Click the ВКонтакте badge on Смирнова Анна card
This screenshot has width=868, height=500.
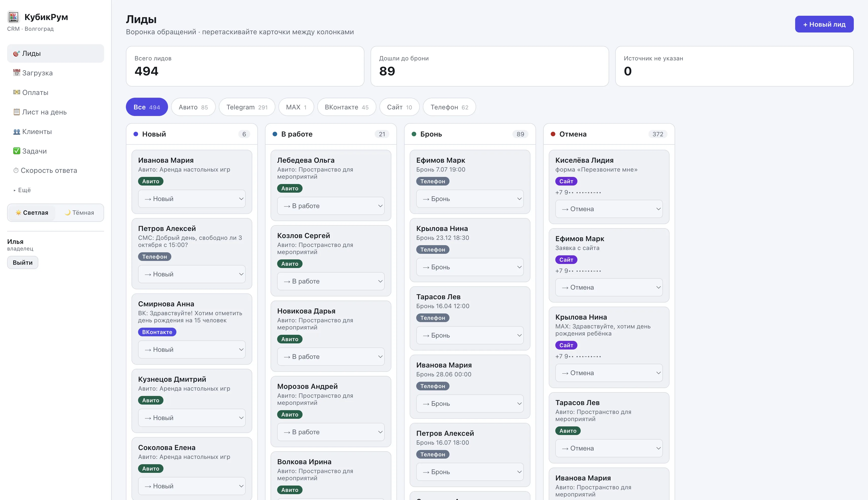coord(157,332)
